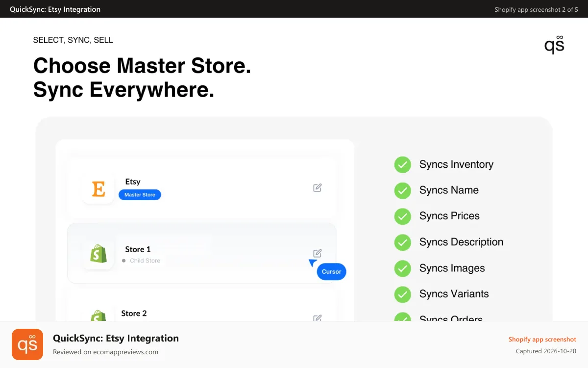588x368 pixels.
Task: Click the Syncs Prices checkmark
Action: coord(403,216)
